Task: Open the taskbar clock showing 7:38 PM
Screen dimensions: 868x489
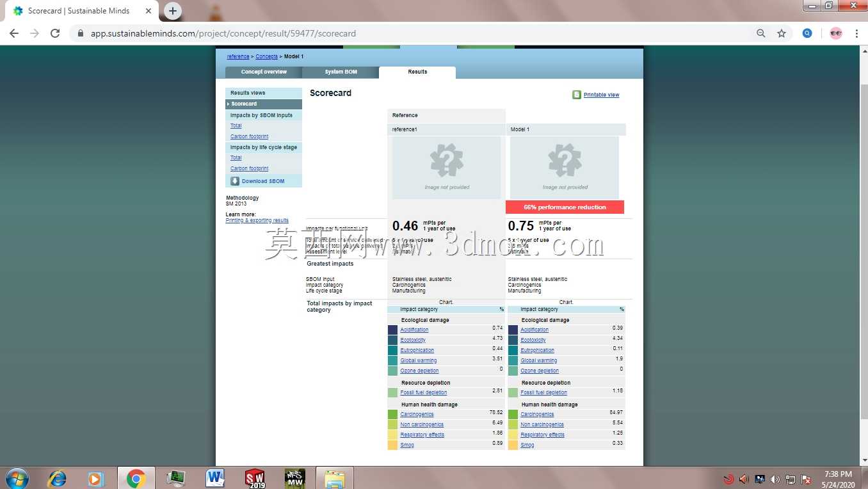Action: click(x=837, y=479)
